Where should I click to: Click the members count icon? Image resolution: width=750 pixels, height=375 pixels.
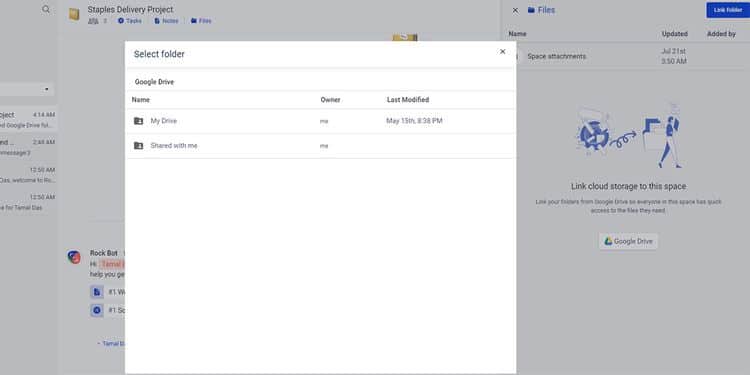(x=93, y=21)
